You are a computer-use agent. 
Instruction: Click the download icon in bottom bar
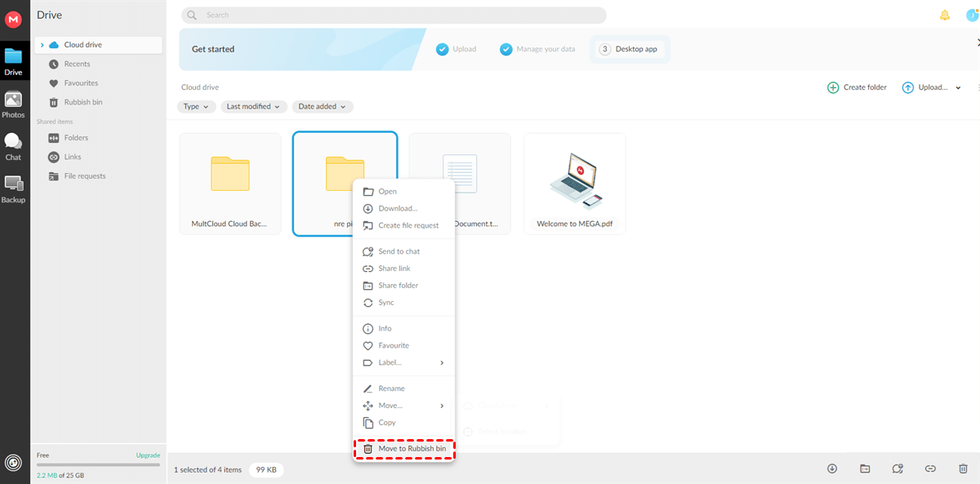pos(832,468)
